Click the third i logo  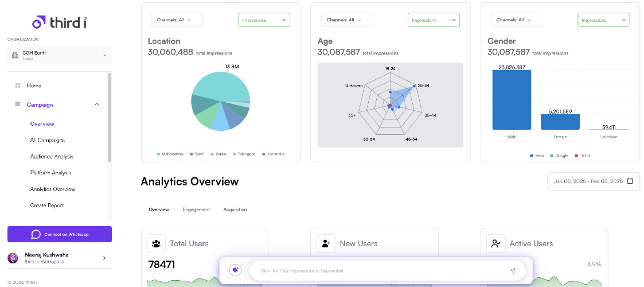pos(59,22)
